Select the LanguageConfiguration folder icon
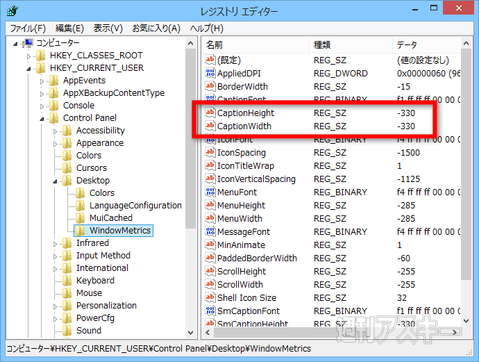 (x=80, y=205)
